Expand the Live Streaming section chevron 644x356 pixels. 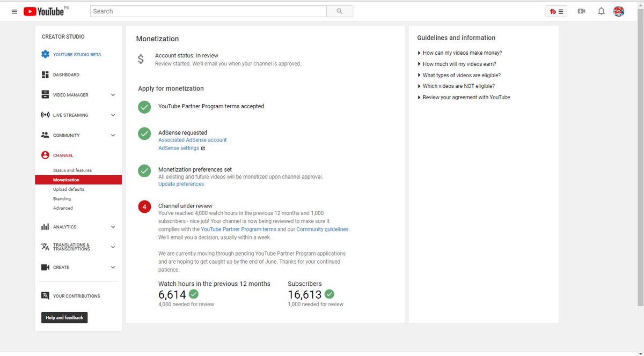click(x=113, y=115)
